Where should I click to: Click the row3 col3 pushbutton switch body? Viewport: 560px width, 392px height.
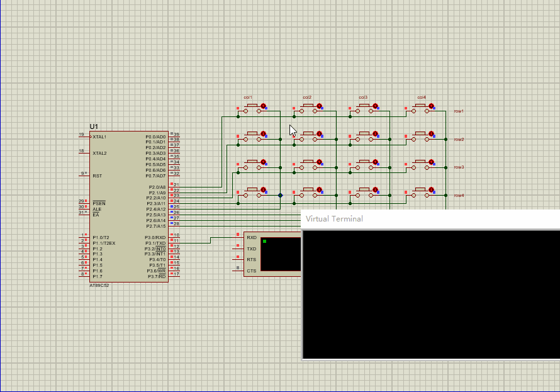click(364, 165)
